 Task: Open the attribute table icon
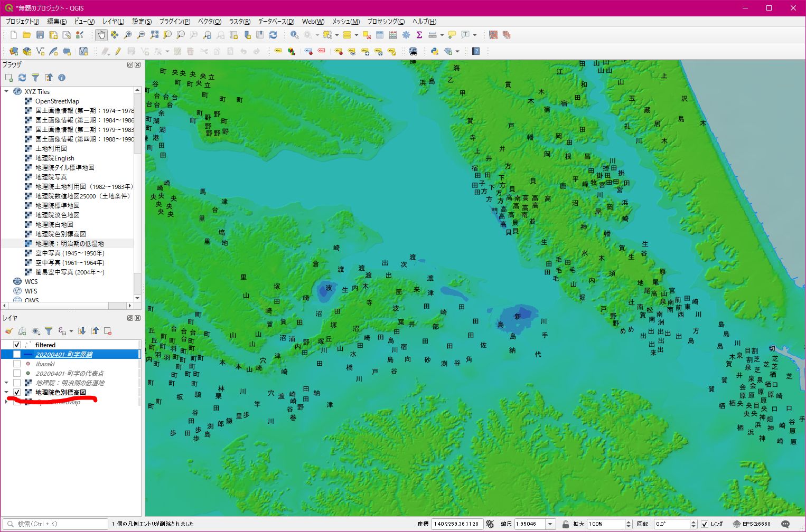click(380, 35)
